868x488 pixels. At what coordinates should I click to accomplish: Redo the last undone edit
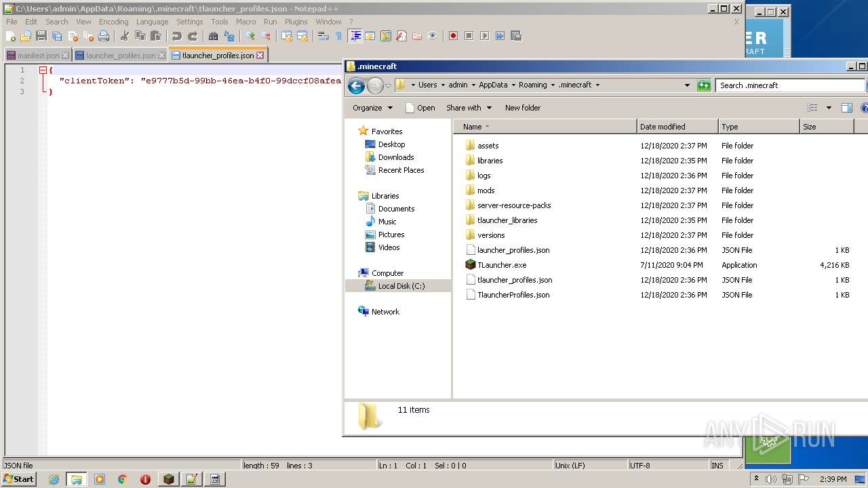tap(193, 36)
